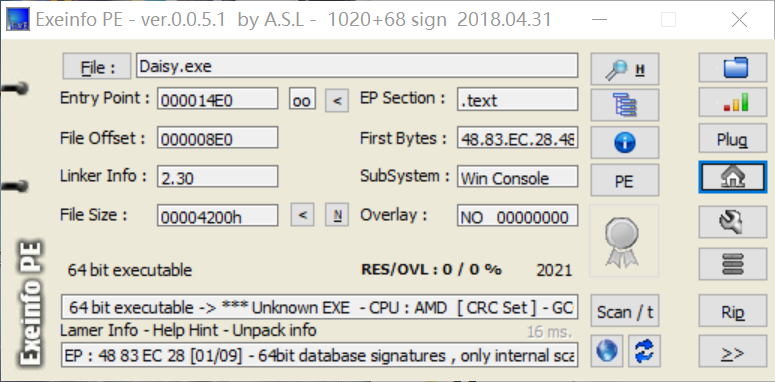The height and width of the screenshot is (382, 775).
Task: Click the '64 bit executable' status label
Action: [x=130, y=270]
